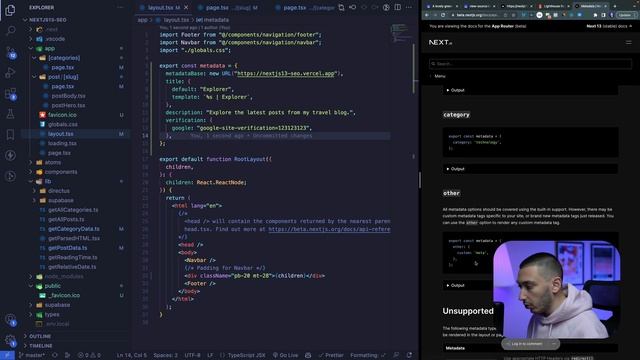The width and height of the screenshot is (640, 360).
Task: Expand the directus folder
Action: tap(59, 191)
